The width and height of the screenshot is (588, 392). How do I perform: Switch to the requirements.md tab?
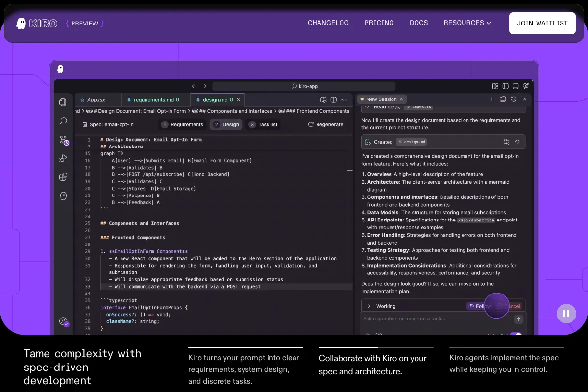click(x=153, y=100)
